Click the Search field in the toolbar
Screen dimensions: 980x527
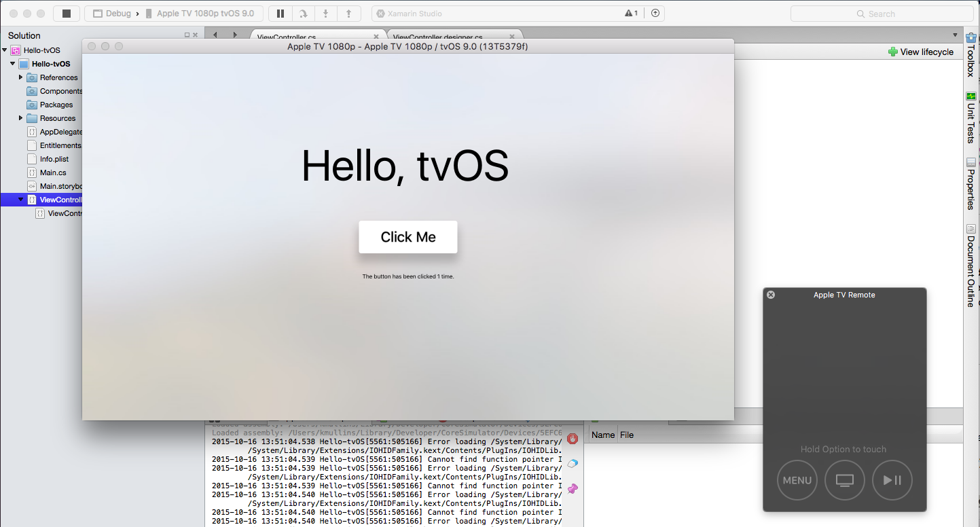point(882,14)
